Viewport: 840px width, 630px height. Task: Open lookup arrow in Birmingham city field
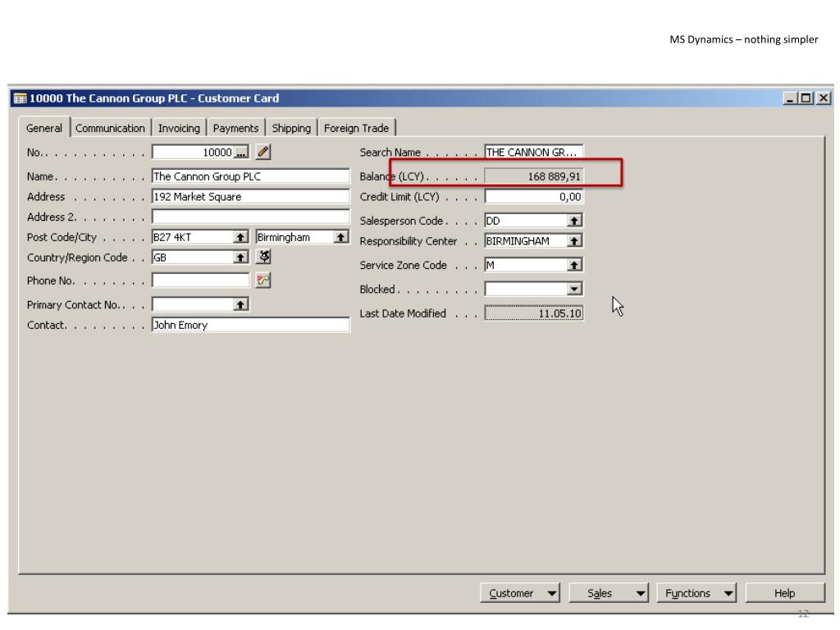341,237
